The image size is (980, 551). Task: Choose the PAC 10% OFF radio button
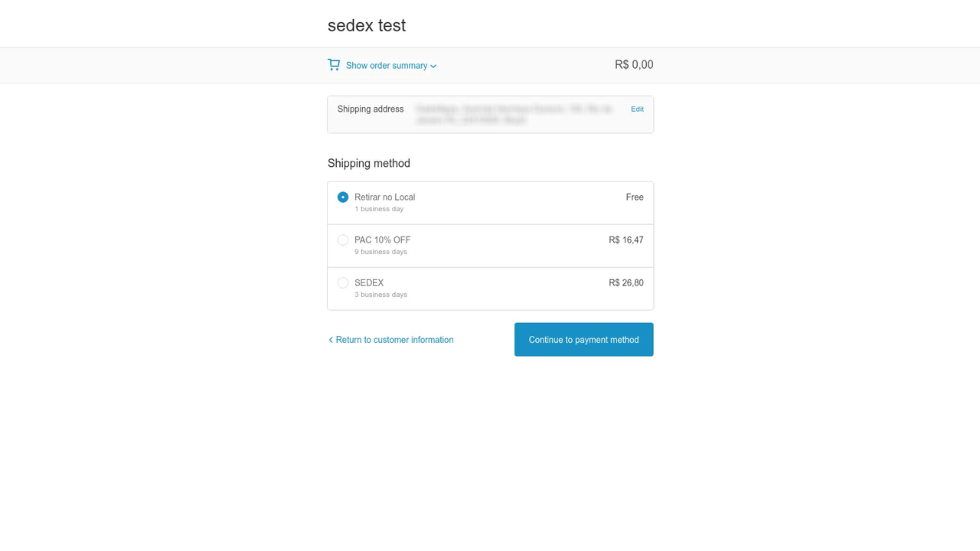[343, 240]
